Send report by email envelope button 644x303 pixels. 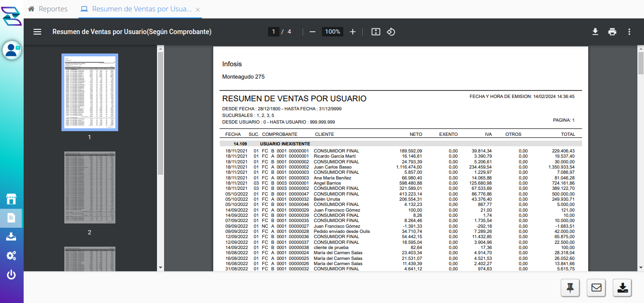pos(597,287)
